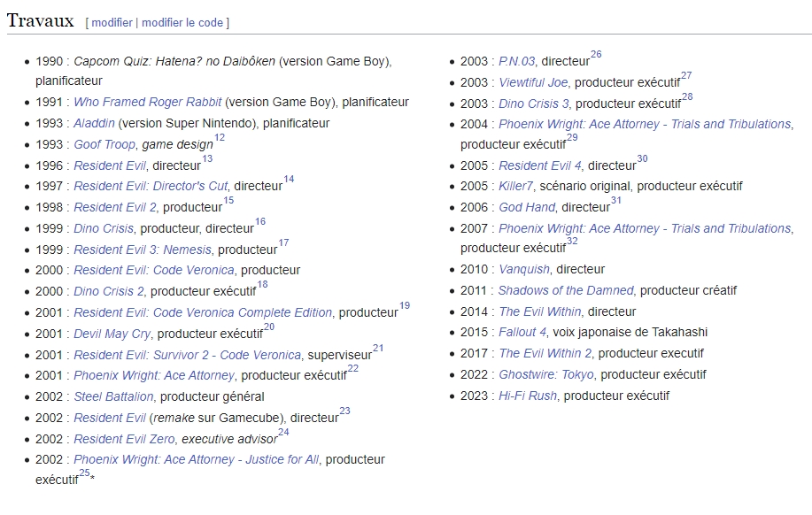Click 'voix japonaise de Takahashi' text
Image resolution: width=812 pixels, height=515 pixels.
(x=630, y=332)
